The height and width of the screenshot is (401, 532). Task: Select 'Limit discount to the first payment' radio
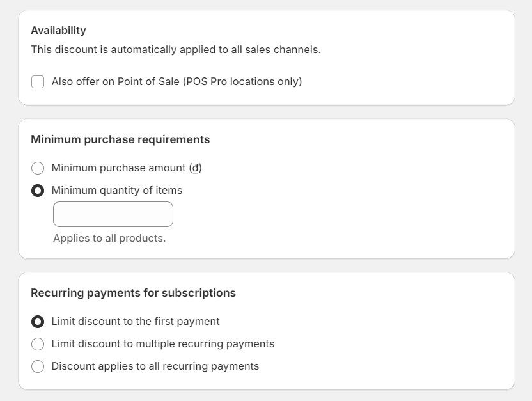[38, 322]
